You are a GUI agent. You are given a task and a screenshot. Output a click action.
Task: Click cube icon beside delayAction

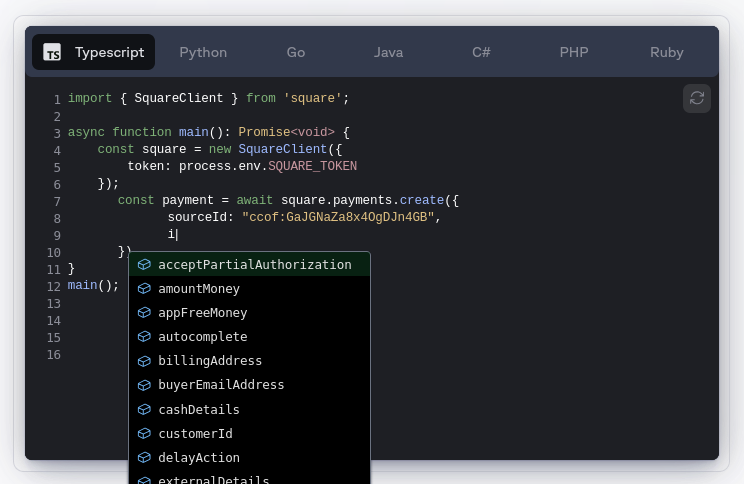click(144, 457)
